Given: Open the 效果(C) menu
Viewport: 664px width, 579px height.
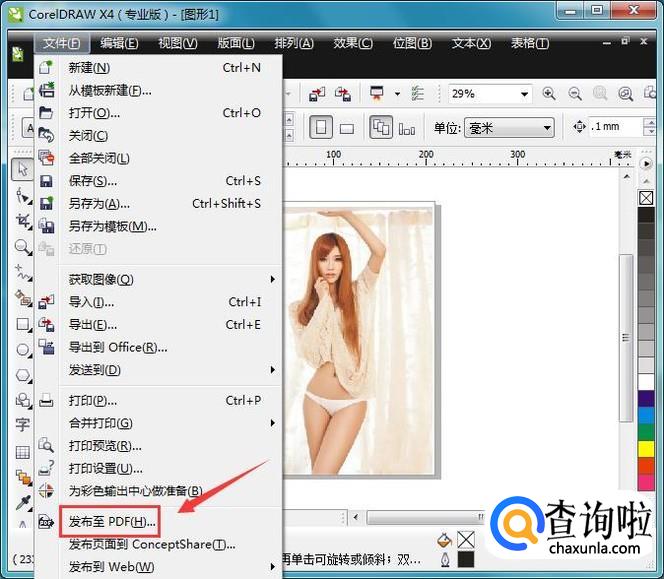Looking at the screenshot, I should pyautogui.click(x=353, y=43).
